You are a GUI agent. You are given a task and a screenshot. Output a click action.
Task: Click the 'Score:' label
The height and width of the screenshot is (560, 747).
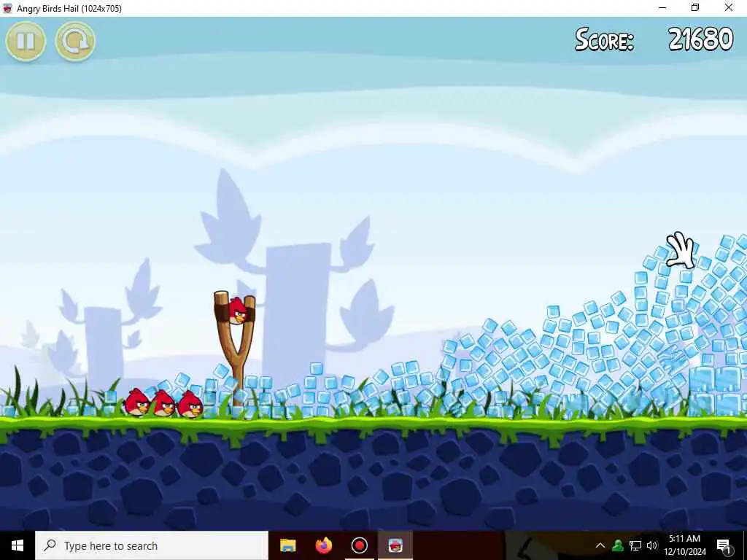tap(604, 39)
